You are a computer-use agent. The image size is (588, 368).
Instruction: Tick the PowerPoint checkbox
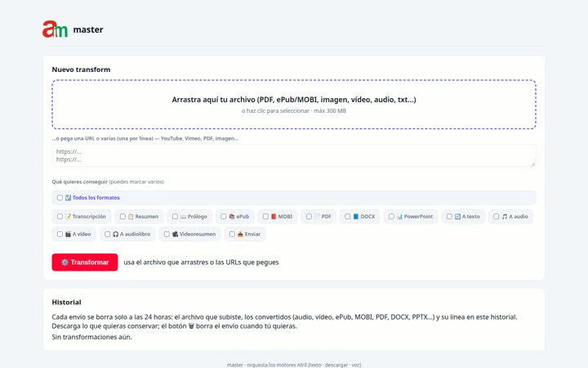pos(391,217)
